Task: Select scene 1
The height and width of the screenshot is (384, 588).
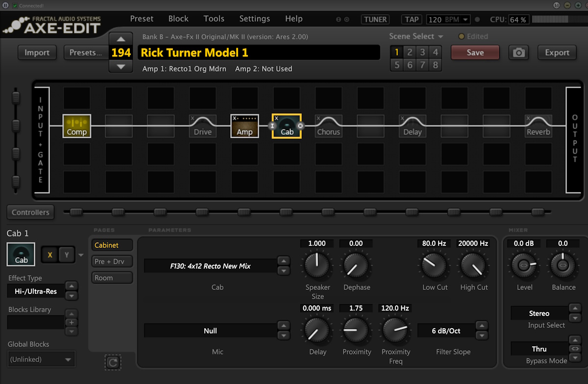Action: [397, 52]
